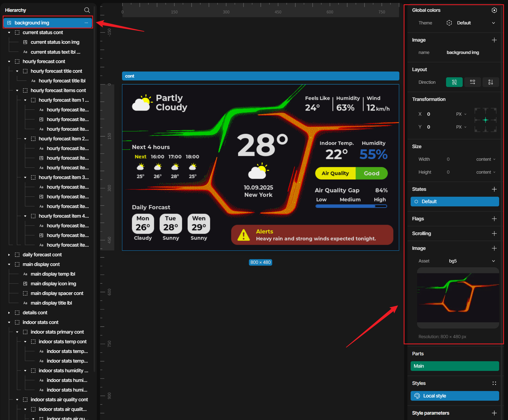Screen dimensions: 508x420
Task: Set Direction to vertical column layout
Action: 491,82
